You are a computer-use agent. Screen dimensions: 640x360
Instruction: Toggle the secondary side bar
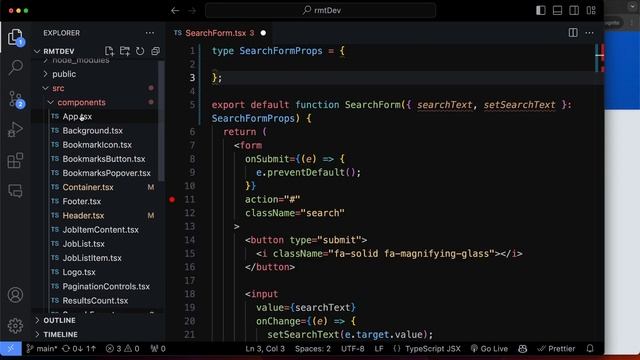574,11
